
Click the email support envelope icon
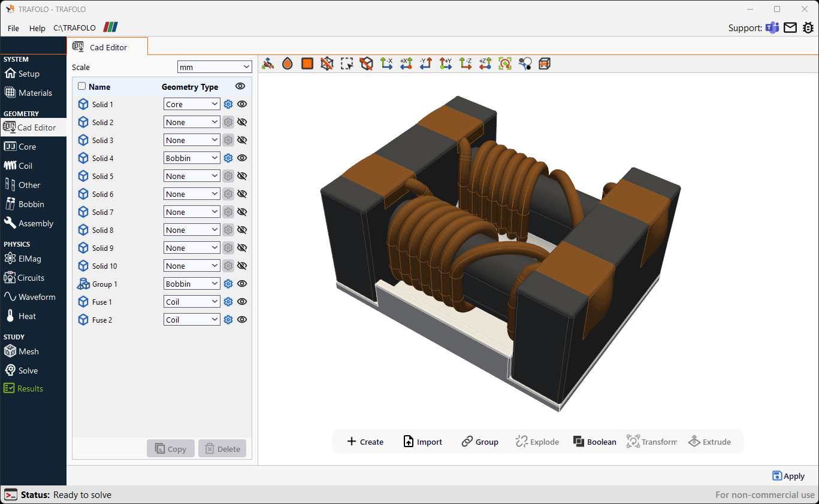(790, 28)
